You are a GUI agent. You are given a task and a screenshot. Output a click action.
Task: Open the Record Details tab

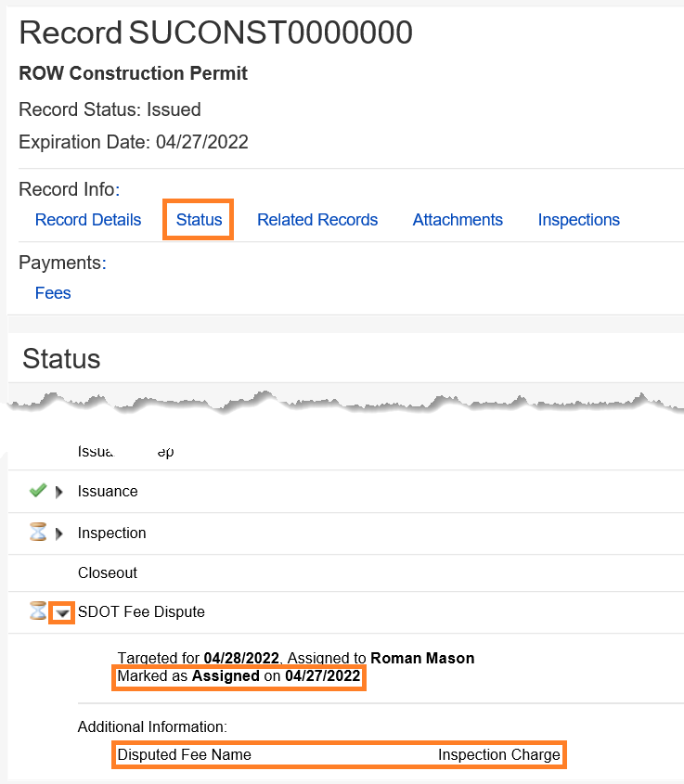pyautogui.click(x=88, y=220)
